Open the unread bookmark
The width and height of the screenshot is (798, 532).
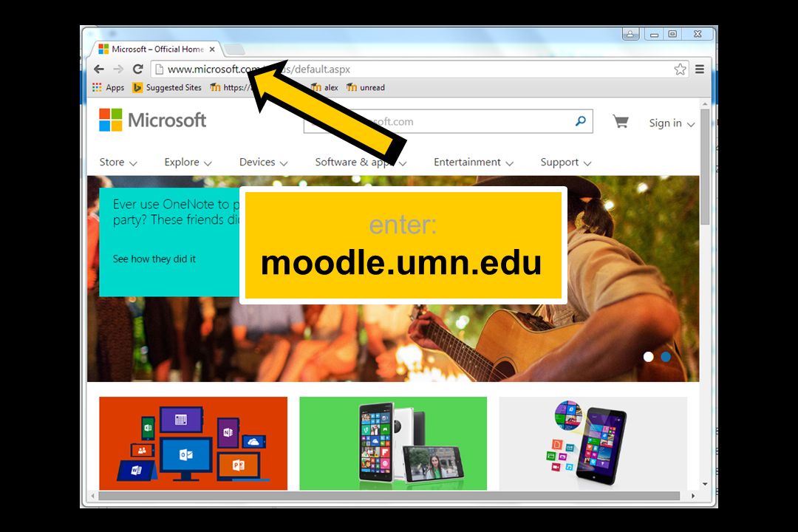click(366, 88)
